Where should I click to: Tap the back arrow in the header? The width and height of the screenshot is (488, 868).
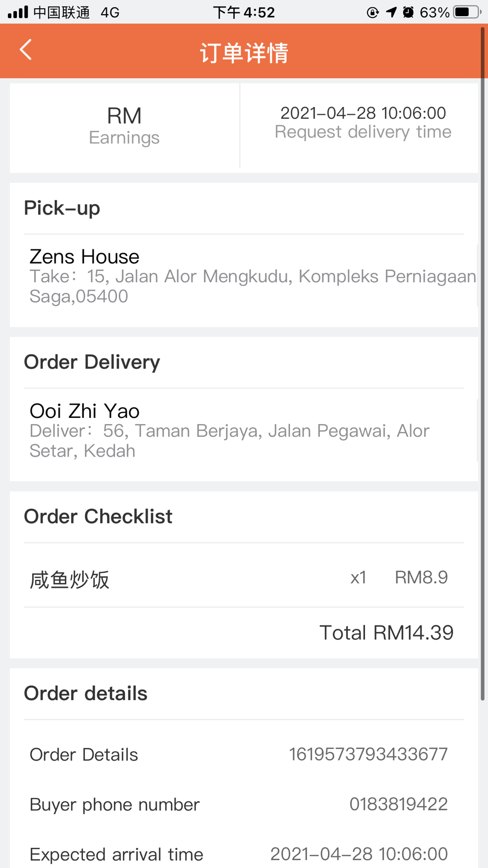[x=25, y=50]
